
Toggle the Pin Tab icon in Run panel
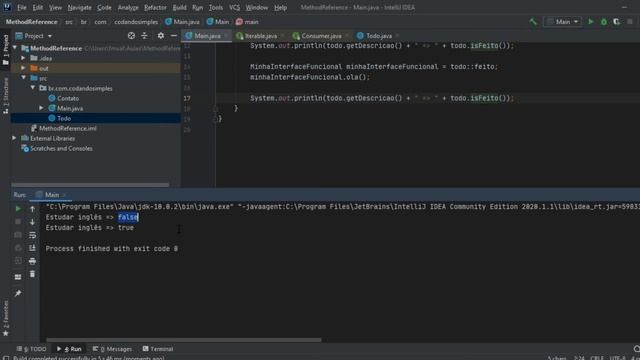(18, 293)
